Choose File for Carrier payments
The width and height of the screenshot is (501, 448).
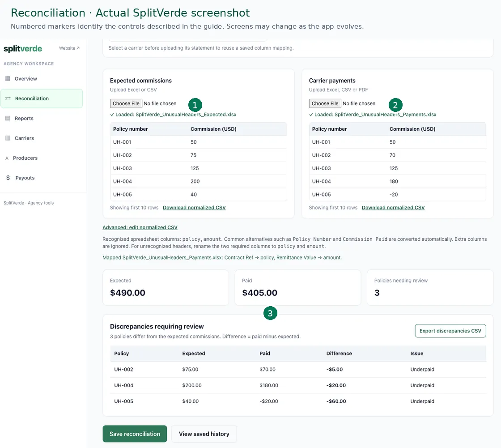[x=325, y=103]
